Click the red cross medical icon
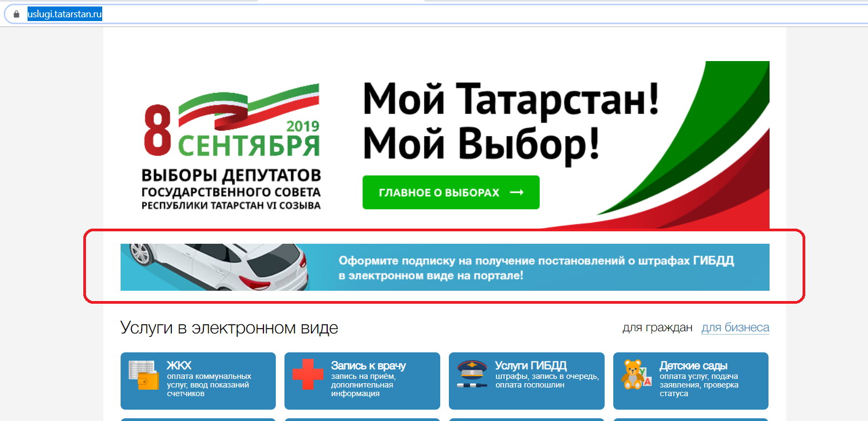Screen dimensions: 868x421 (x=308, y=374)
